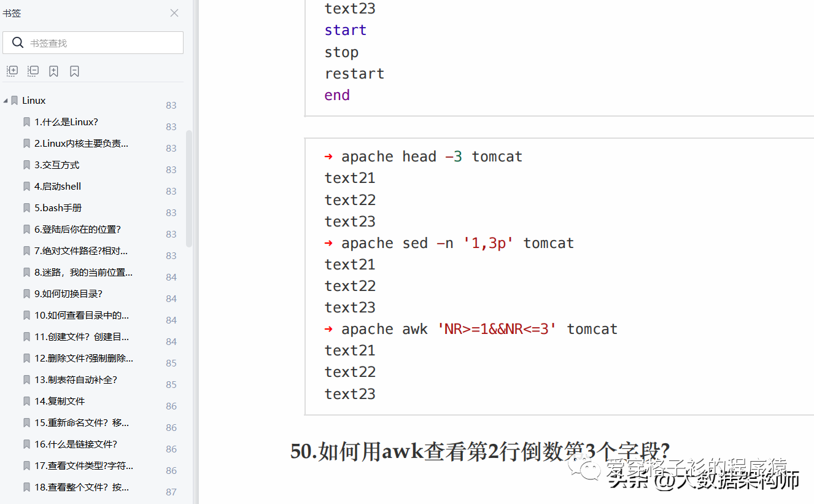Click the collapse all bookmarks icon
Viewport: 814px width, 504px height.
tap(33, 71)
